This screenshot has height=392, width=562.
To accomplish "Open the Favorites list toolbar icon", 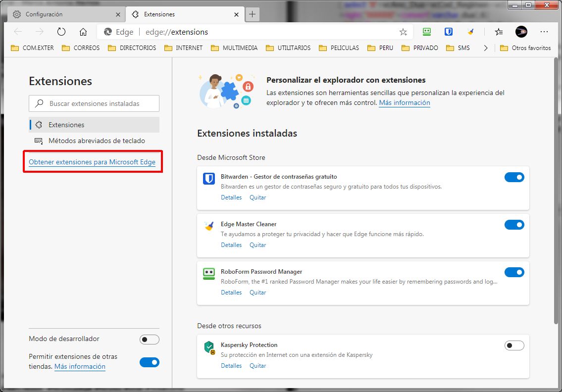I will coord(499,32).
